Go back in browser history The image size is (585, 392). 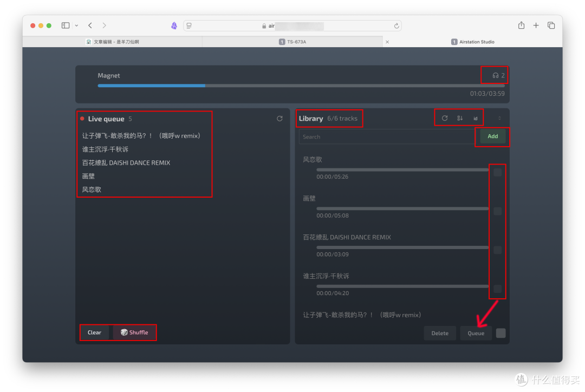point(90,25)
